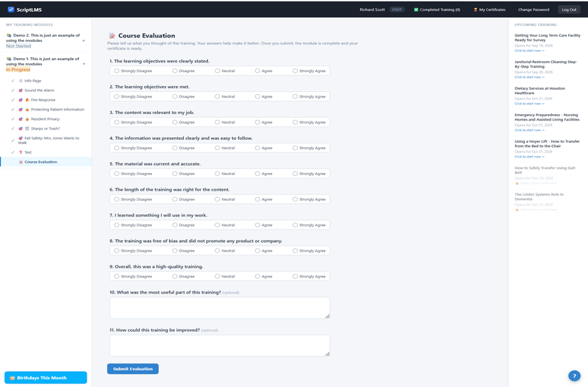Screen dimensions: 588x387
Task: Click start now link under Long Term Care Facility
Action: point(529,51)
